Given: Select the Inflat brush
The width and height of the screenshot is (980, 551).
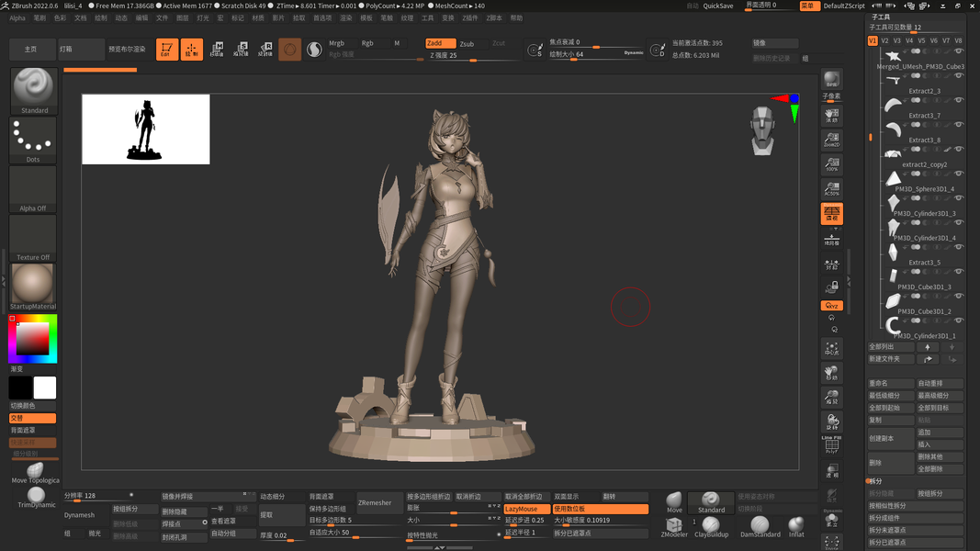Looking at the screenshot, I should [x=796, y=526].
